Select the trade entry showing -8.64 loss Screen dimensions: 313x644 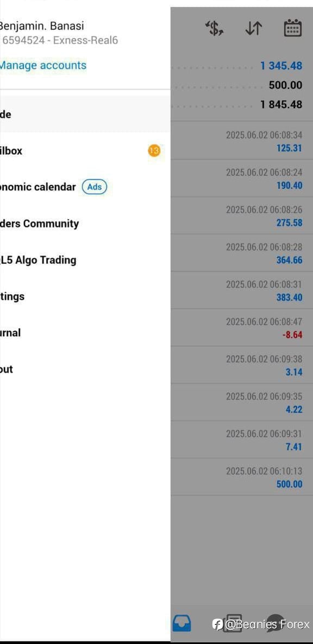(242, 327)
